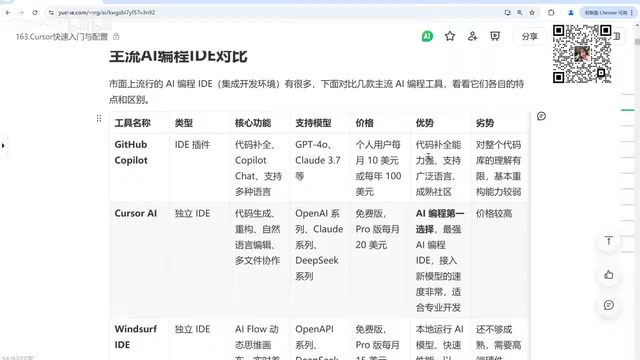Open the add collaborator person icon
Viewport: 640px width, 360px height.
[x=472, y=36]
